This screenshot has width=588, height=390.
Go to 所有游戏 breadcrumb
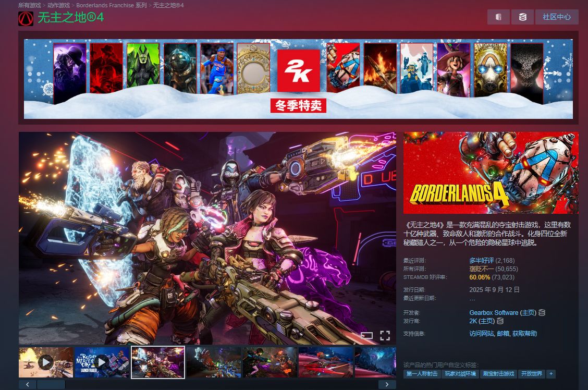pyautogui.click(x=30, y=5)
